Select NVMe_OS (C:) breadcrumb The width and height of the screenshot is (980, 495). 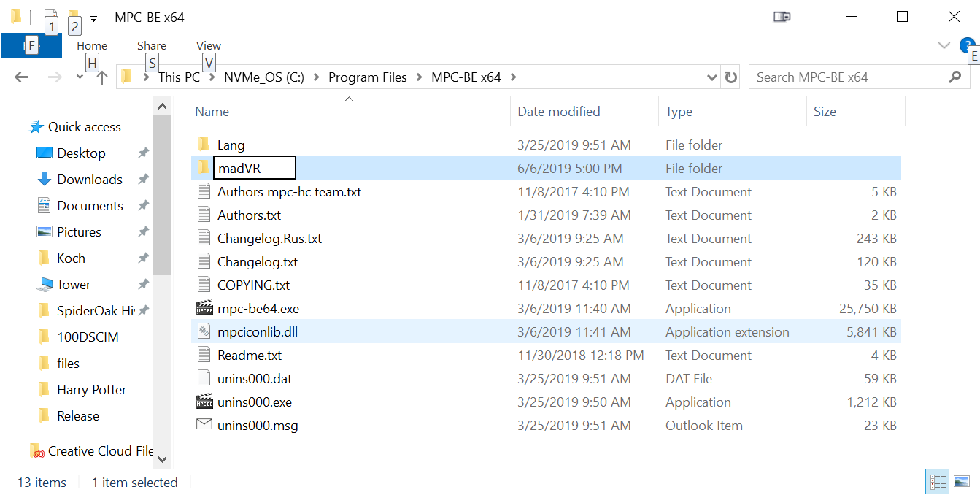[264, 77]
